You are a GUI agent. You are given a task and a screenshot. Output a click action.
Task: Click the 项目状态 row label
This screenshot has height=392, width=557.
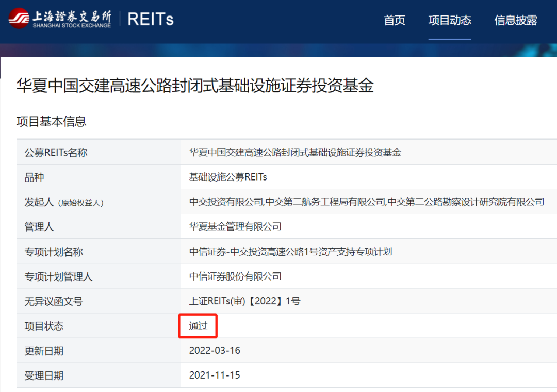44,326
